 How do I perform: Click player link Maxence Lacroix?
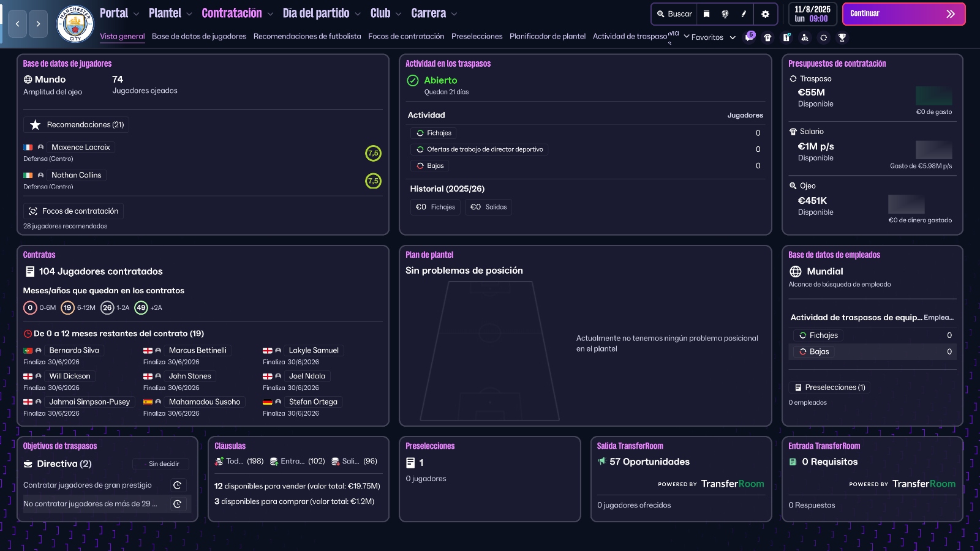[x=80, y=148]
